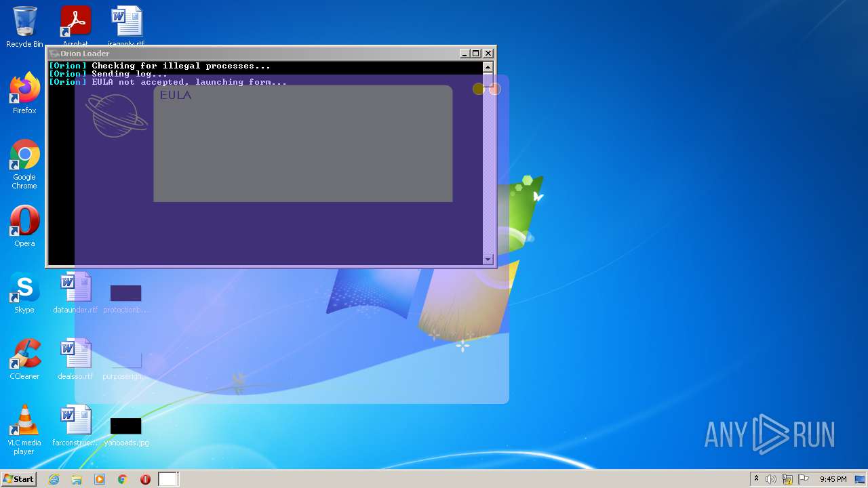Select yahooads.jpg image file
Image resolution: width=868 pixels, height=488 pixels.
[x=126, y=431]
